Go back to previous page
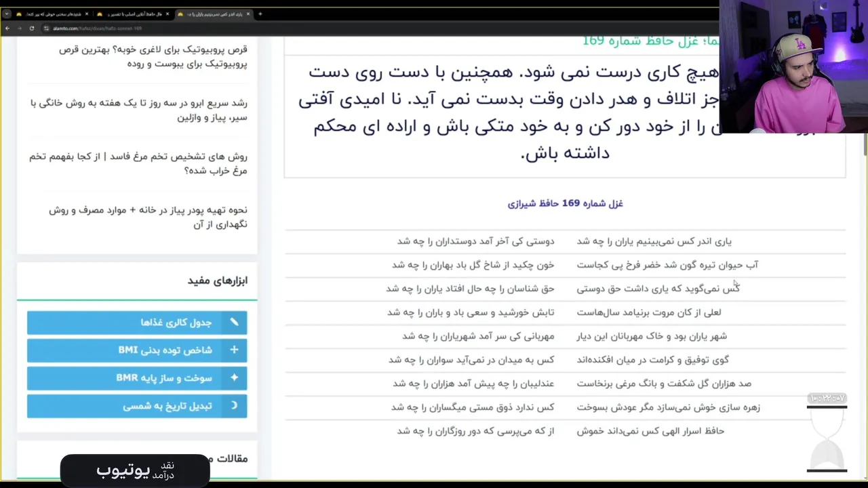Viewport: 868px width, 488px height. (7, 28)
